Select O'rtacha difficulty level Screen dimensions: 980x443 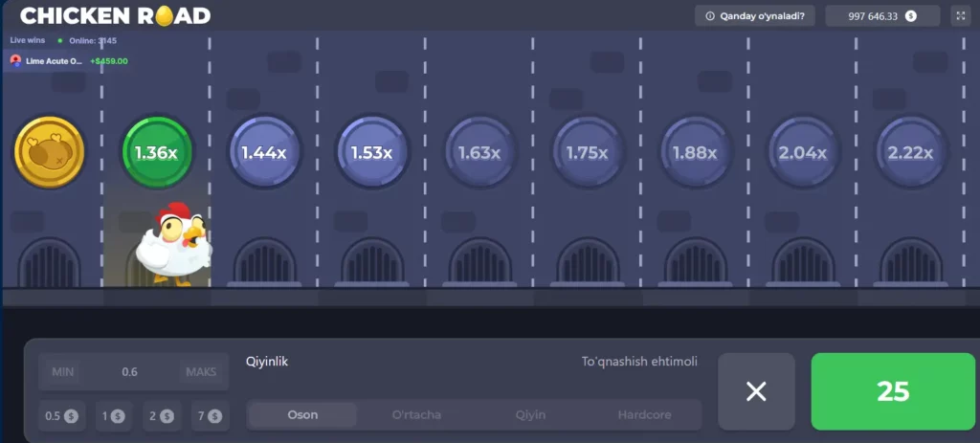point(417,415)
